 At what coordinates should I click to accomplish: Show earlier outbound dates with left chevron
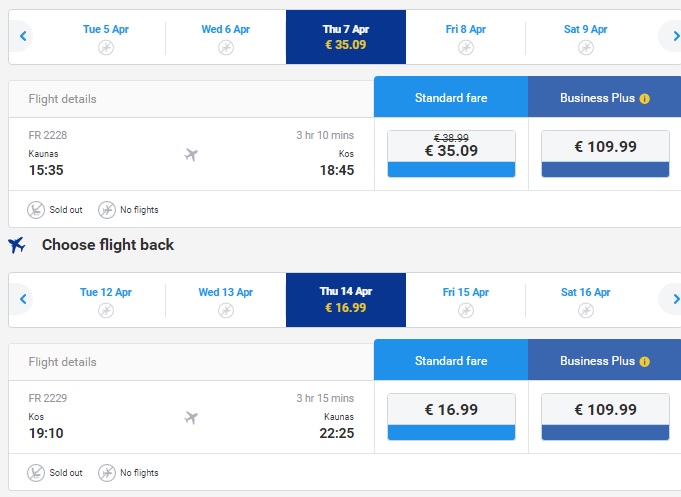coord(23,36)
